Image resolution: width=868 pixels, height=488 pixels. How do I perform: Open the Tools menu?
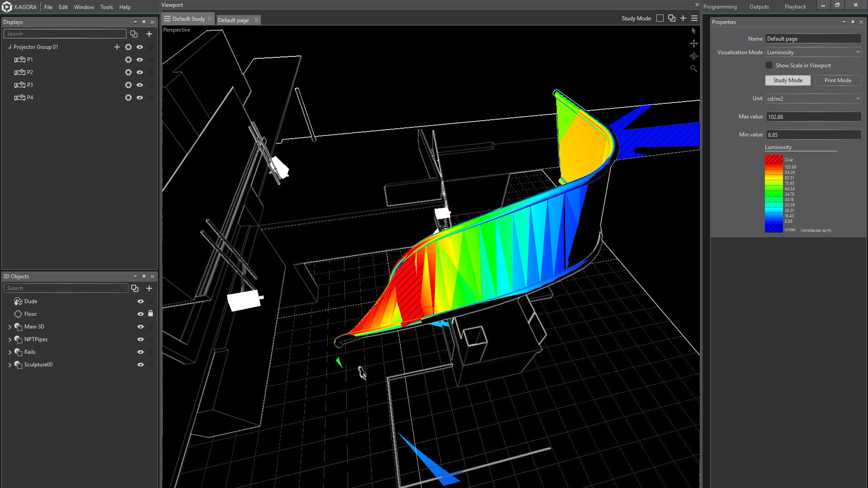(106, 7)
